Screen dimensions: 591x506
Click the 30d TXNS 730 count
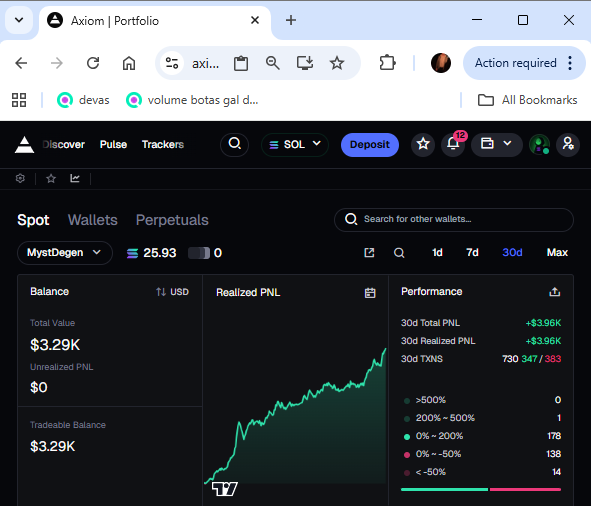(x=510, y=359)
